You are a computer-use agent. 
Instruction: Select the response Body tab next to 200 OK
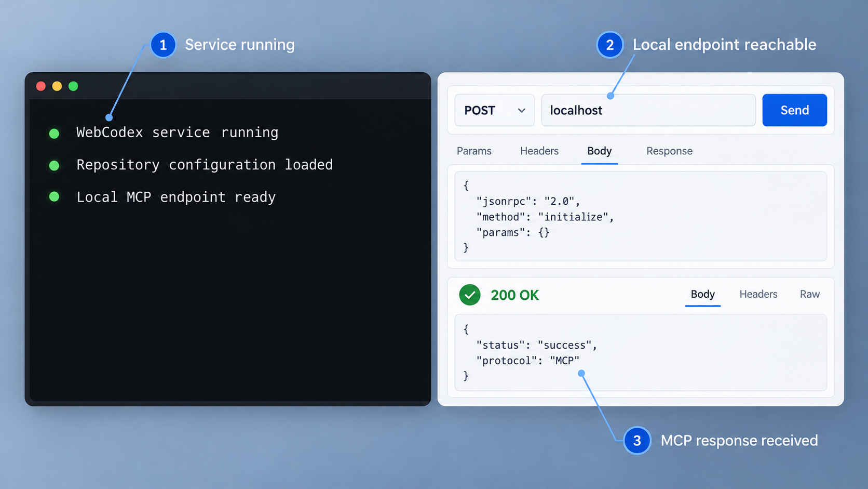coord(702,294)
